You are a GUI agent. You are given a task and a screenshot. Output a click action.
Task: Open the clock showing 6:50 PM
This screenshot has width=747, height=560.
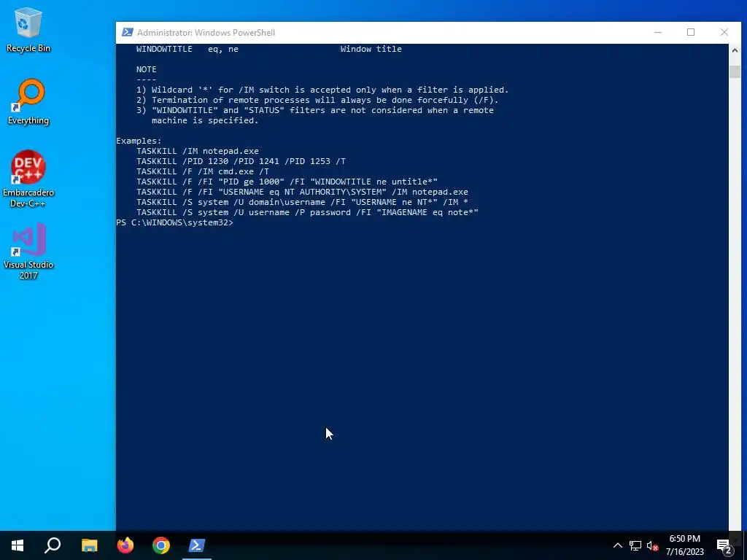[x=684, y=539]
